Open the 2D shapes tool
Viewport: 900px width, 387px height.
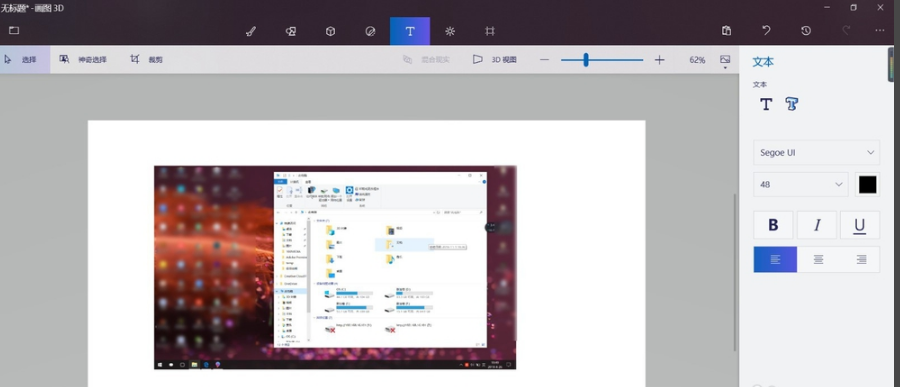pyautogui.click(x=290, y=32)
